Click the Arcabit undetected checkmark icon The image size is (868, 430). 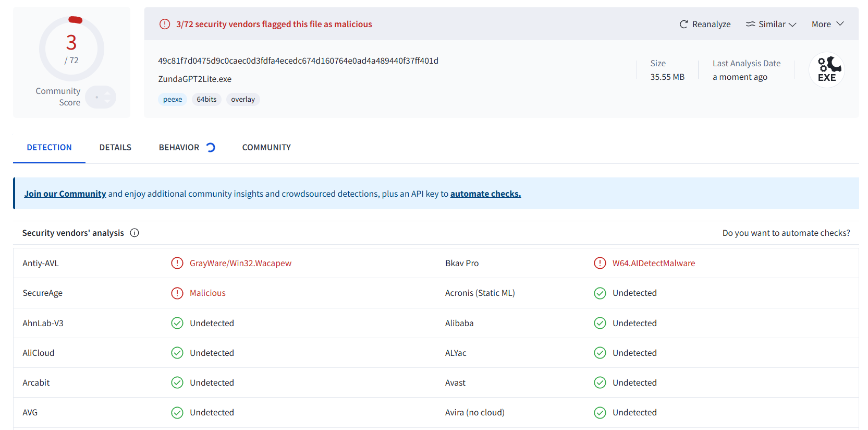click(x=177, y=383)
